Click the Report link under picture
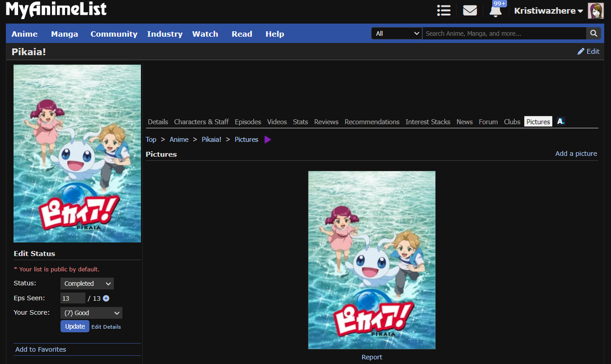Screen dimensions: 611x364 coord(372,357)
